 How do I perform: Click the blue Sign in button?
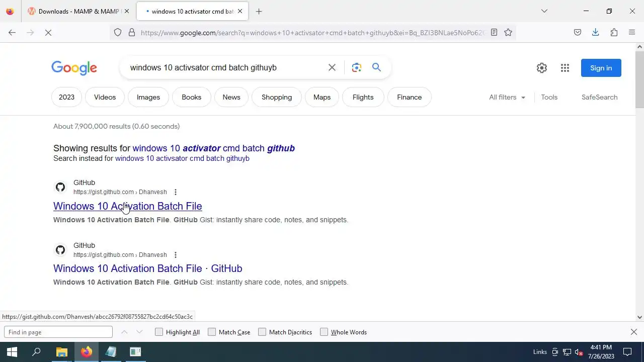coord(601,68)
